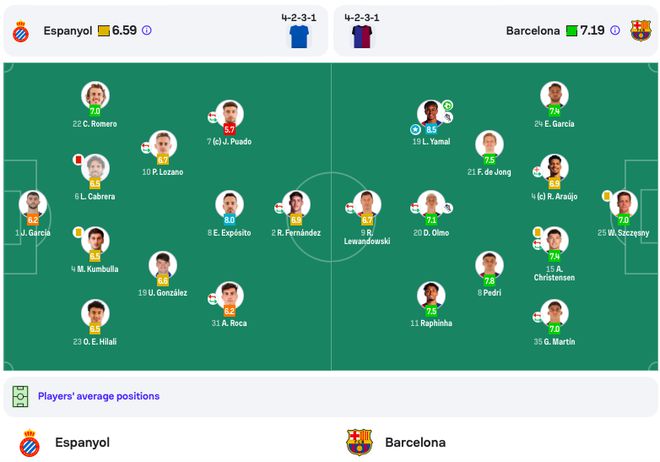
Task: Open info icon beside Espanyol 6.59 rating
Action: pyautogui.click(x=147, y=31)
